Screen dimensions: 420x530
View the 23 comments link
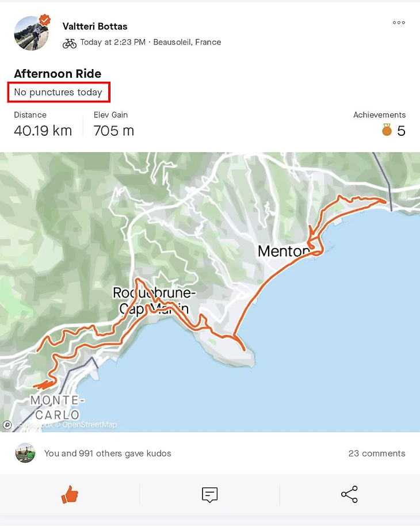point(377,453)
